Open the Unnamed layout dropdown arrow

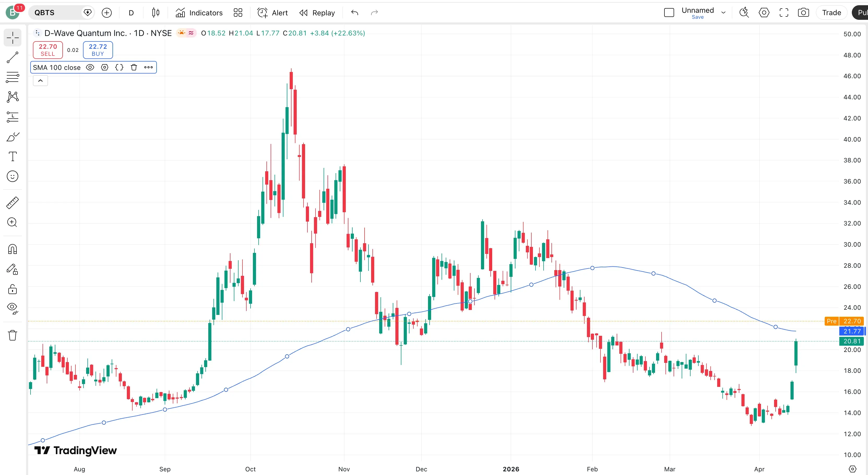pyautogui.click(x=723, y=13)
